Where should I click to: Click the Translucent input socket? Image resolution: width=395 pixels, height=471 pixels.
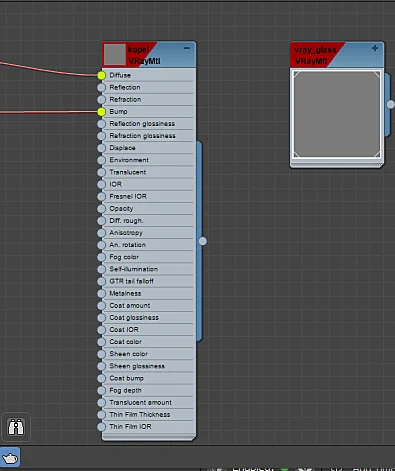[102, 172]
